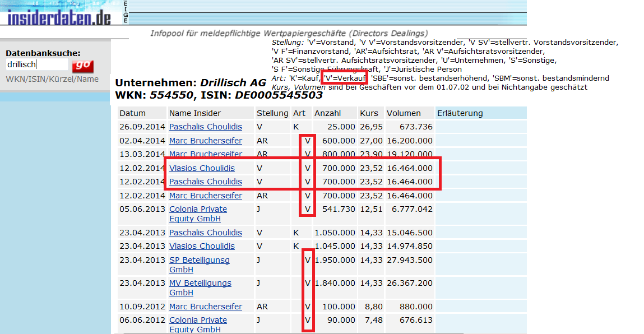Click the Anzahl value 25.000

[341, 127]
